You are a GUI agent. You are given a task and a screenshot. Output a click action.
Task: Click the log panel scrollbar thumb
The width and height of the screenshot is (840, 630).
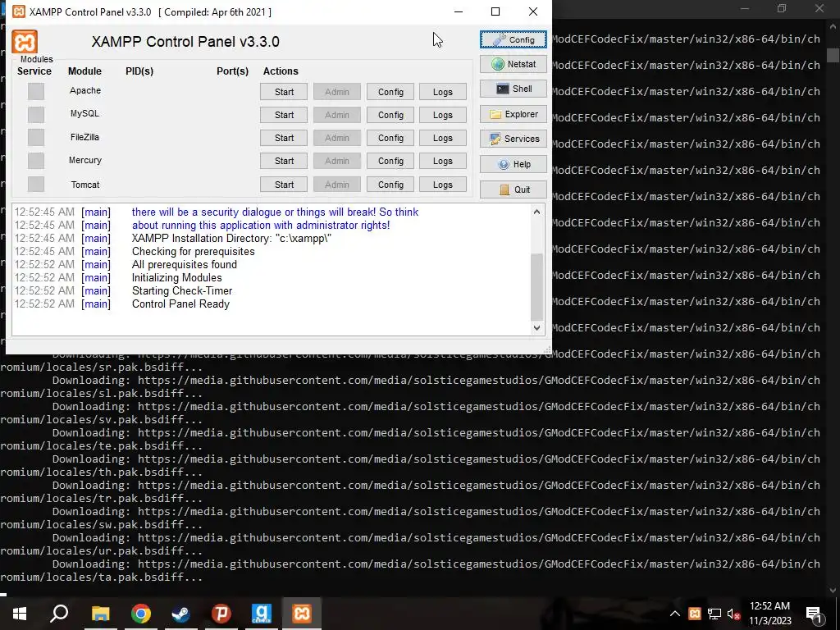pyautogui.click(x=536, y=286)
